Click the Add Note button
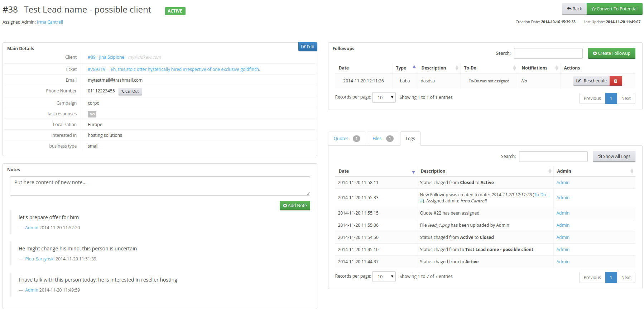 (x=295, y=206)
